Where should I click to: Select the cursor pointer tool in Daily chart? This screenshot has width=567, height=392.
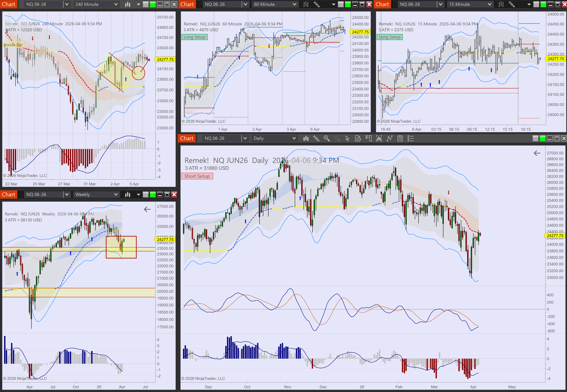(x=347, y=139)
